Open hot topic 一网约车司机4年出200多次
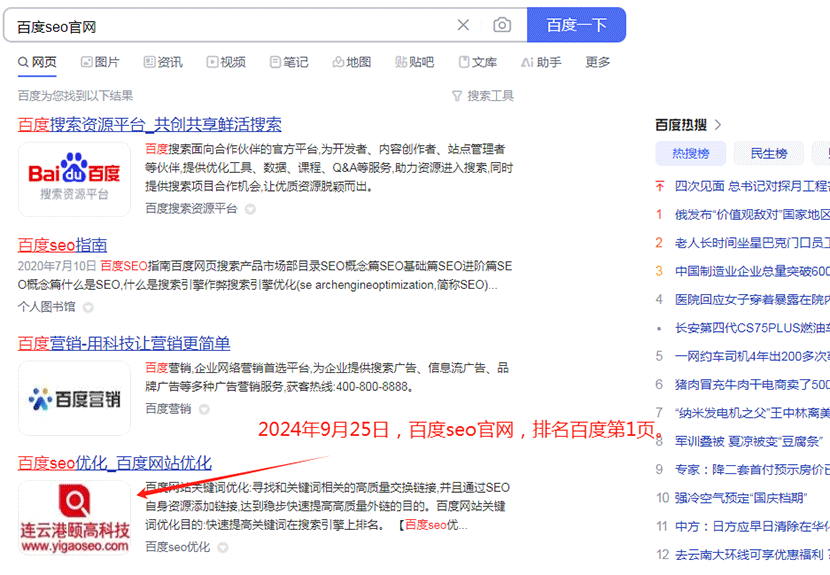This screenshot has width=830, height=575. coord(752,356)
